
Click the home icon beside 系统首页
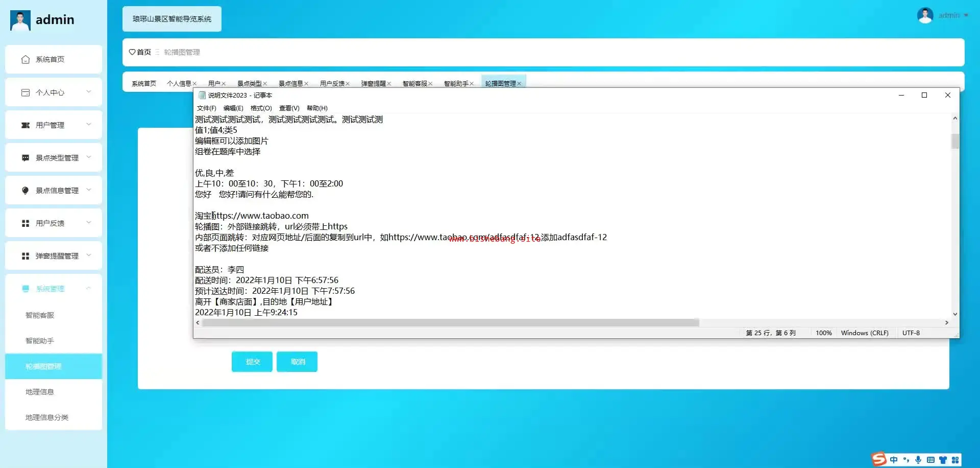[x=26, y=59]
